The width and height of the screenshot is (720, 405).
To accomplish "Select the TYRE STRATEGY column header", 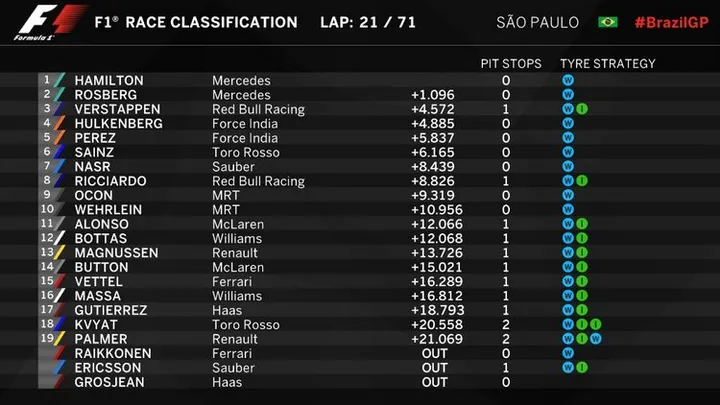I will pyautogui.click(x=608, y=63).
